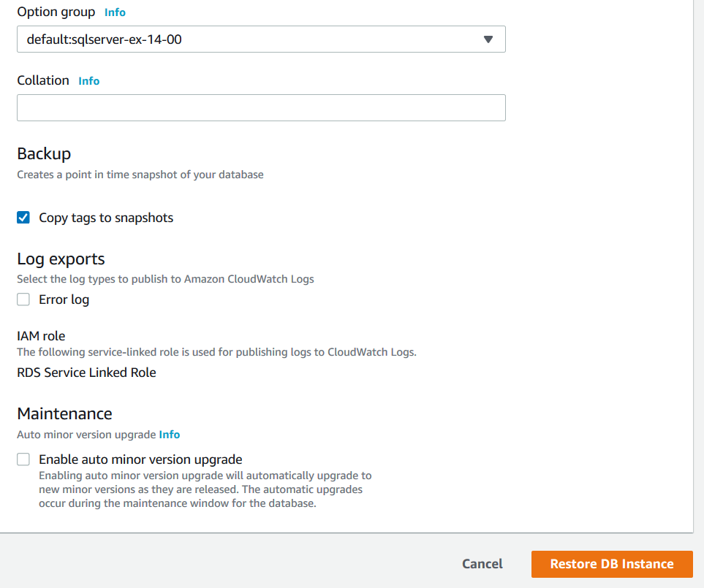Open Info link next to Collation
The image size is (704, 588).
(x=88, y=81)
